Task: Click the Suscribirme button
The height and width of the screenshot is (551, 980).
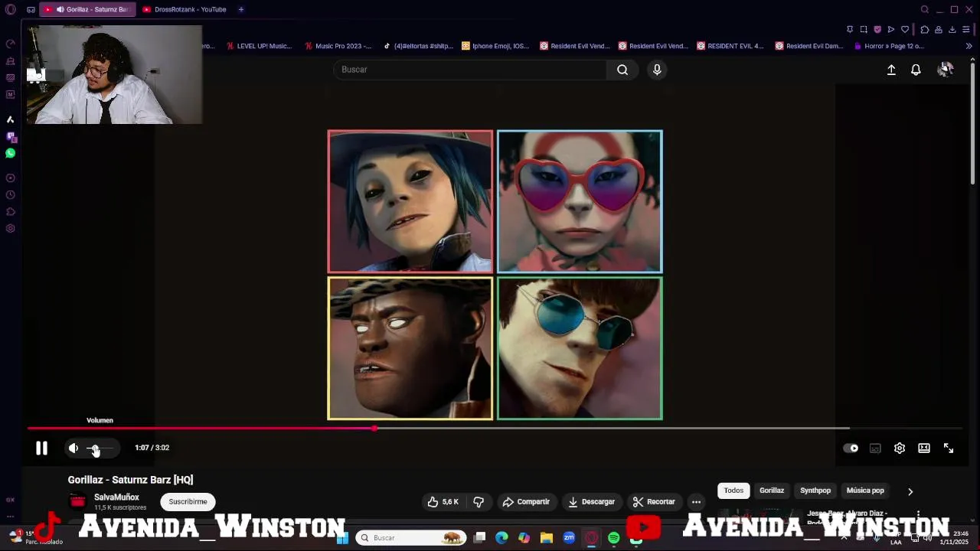Action: click(188, 502)
